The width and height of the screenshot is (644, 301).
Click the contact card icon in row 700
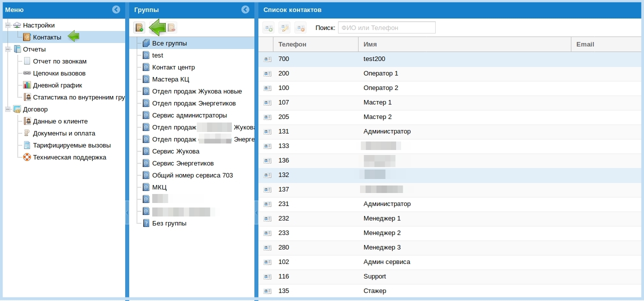pos(267,59)
